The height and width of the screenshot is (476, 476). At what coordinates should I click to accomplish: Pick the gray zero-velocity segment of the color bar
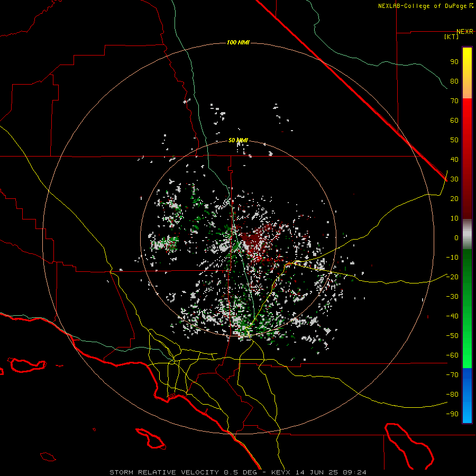(x=467, y=234)
